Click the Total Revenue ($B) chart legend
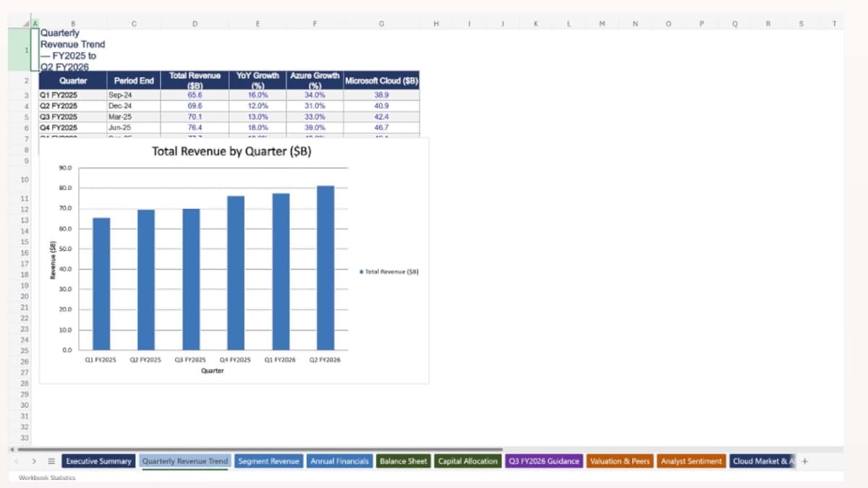The image size is (868, 488). (x=390, y=272)
